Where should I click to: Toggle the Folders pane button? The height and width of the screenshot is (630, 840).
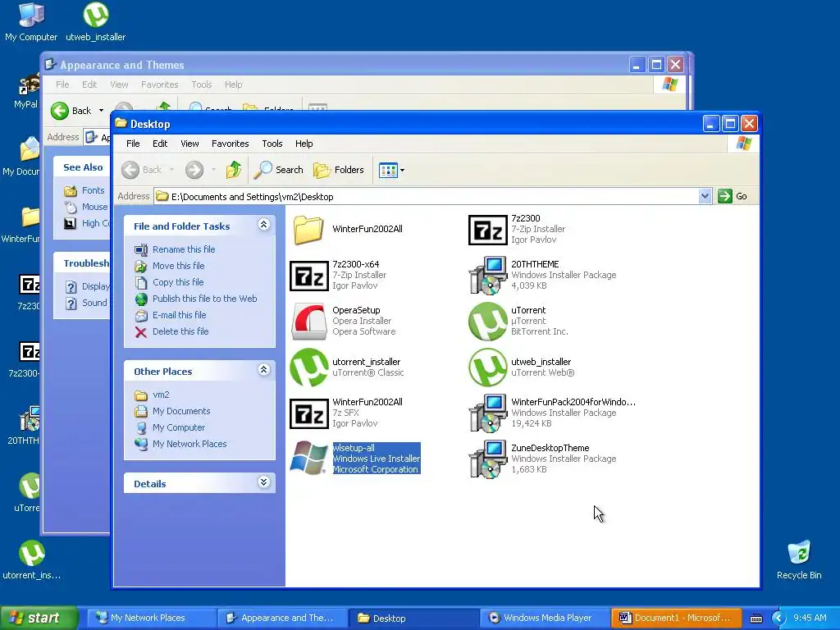click(339, 170)
